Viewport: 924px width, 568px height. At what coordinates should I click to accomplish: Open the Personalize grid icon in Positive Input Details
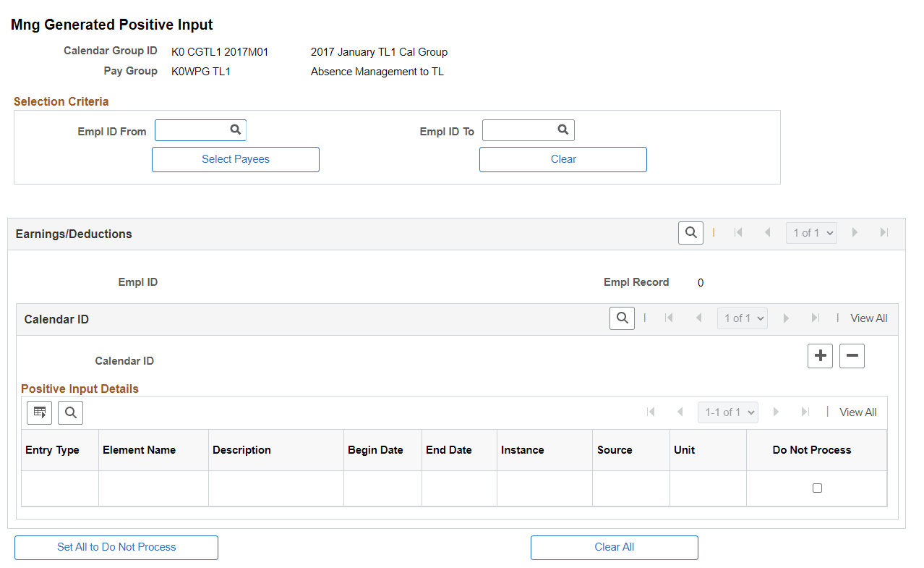click(x=39, y=412)
